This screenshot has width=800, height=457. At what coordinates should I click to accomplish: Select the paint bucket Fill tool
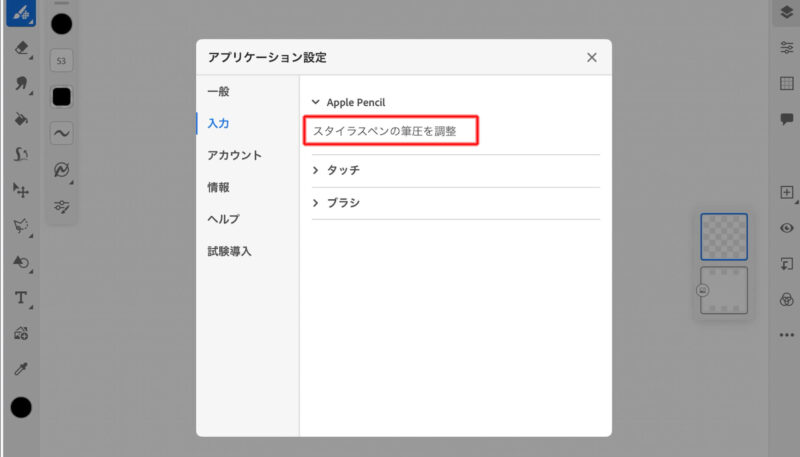pos(21,119)
